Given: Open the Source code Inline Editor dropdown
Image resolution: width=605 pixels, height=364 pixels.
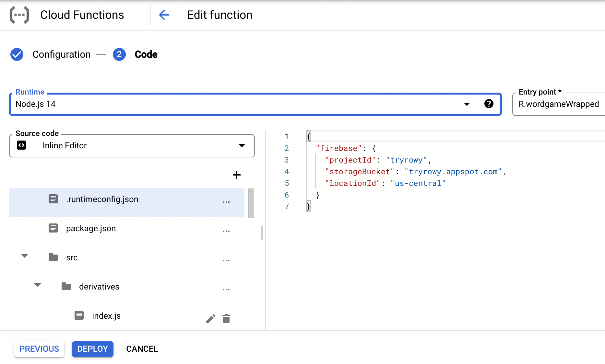Looking at the screenshot, I should (x=242, y=145).
